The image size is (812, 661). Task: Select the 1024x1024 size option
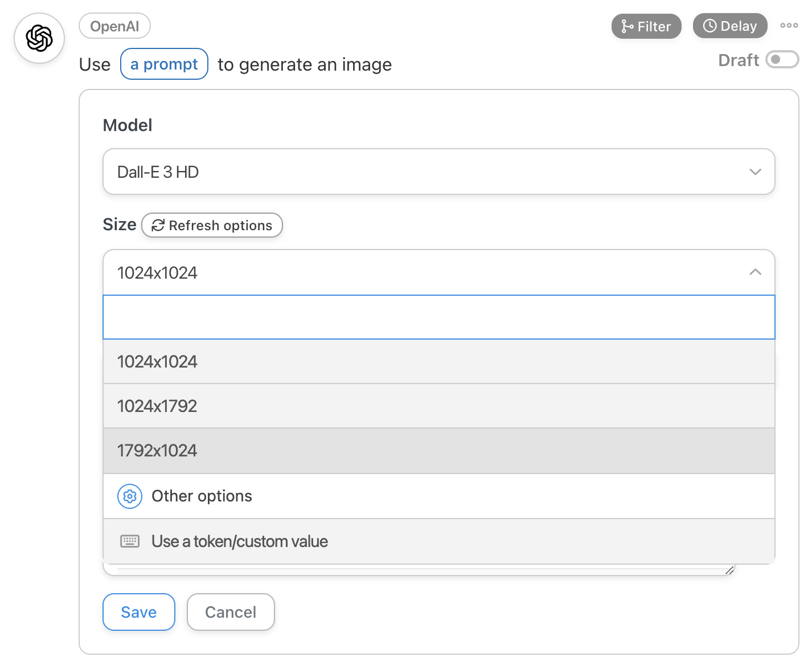point(439,362)
